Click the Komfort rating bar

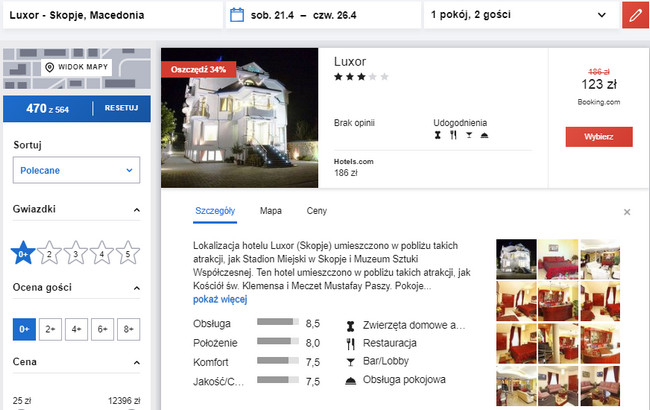tap(278, 360)
